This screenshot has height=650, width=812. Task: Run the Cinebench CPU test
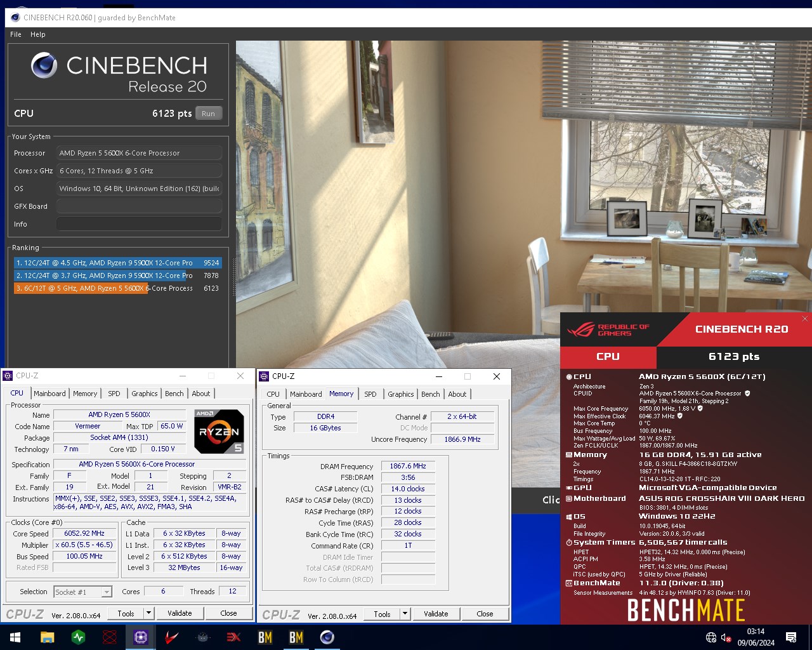coord(209,114)
